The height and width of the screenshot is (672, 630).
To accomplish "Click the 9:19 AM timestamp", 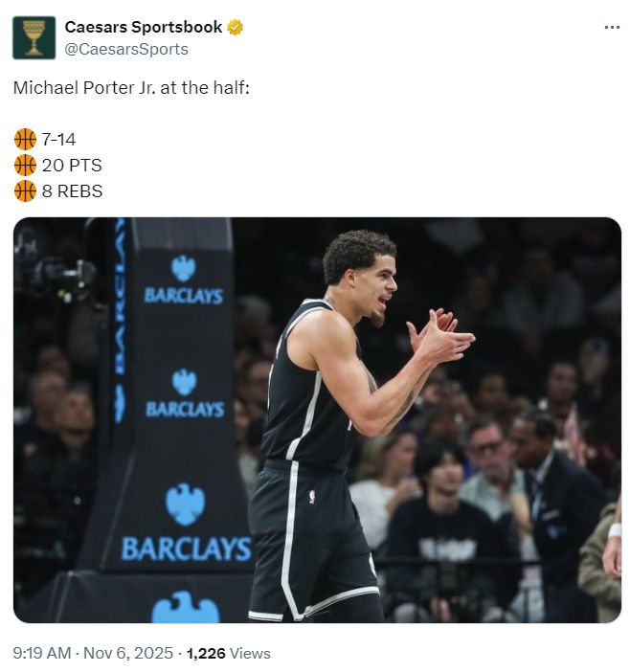I will [x=42, y=653].
